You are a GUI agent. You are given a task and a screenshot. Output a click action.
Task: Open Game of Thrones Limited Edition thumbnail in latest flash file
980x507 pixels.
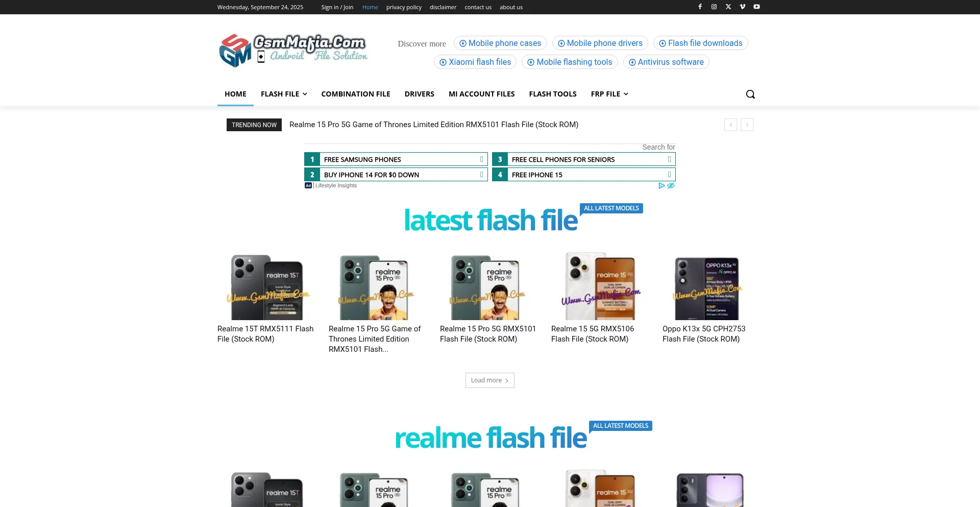coord(378,286)
